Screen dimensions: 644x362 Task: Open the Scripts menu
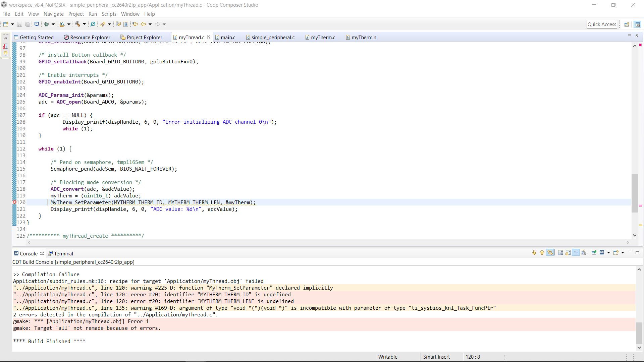click(x=109, y=14)
